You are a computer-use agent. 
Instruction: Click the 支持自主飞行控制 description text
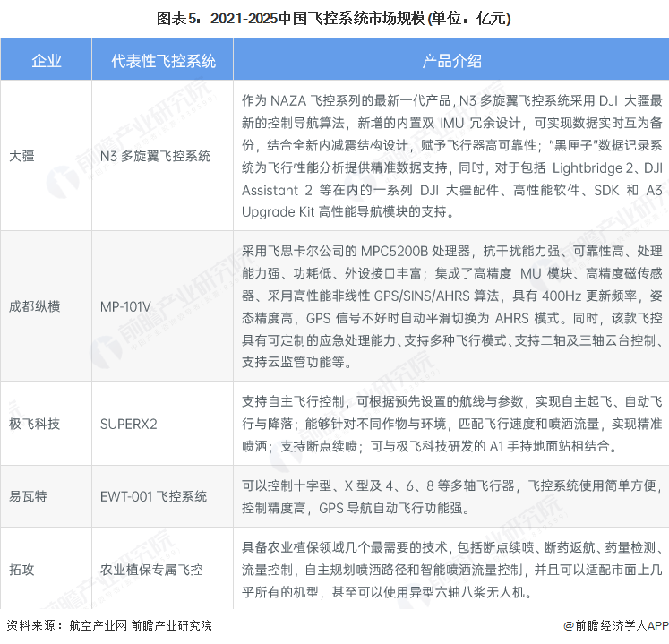(x=451, y=423)
